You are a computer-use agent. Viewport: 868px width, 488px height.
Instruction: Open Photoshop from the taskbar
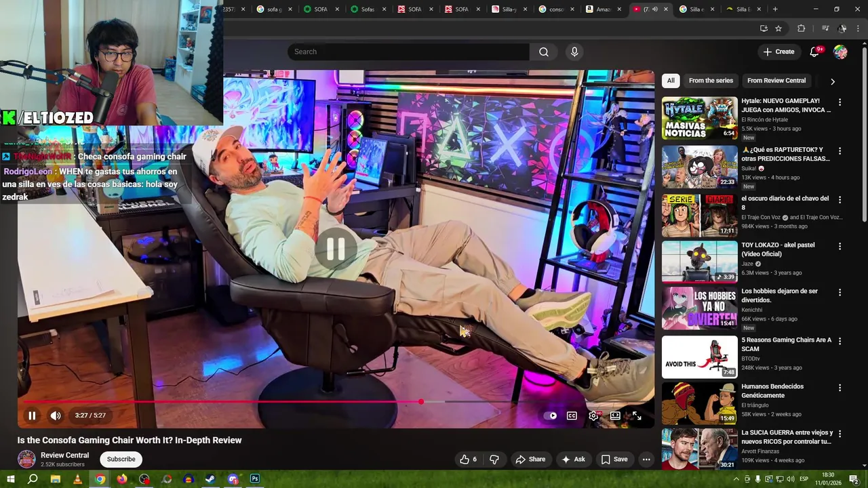(255, 479)
